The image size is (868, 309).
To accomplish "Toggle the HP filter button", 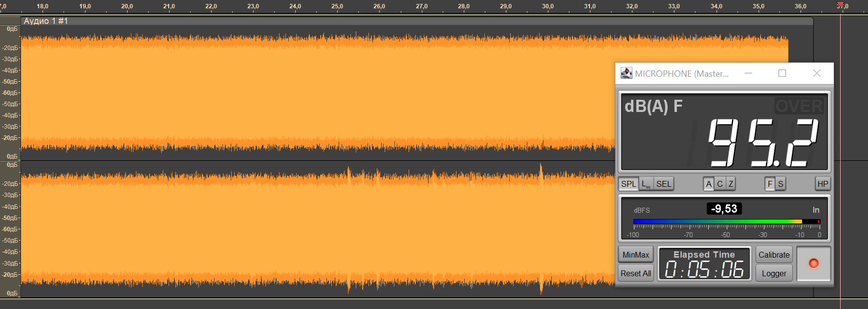I will point(823,184).
